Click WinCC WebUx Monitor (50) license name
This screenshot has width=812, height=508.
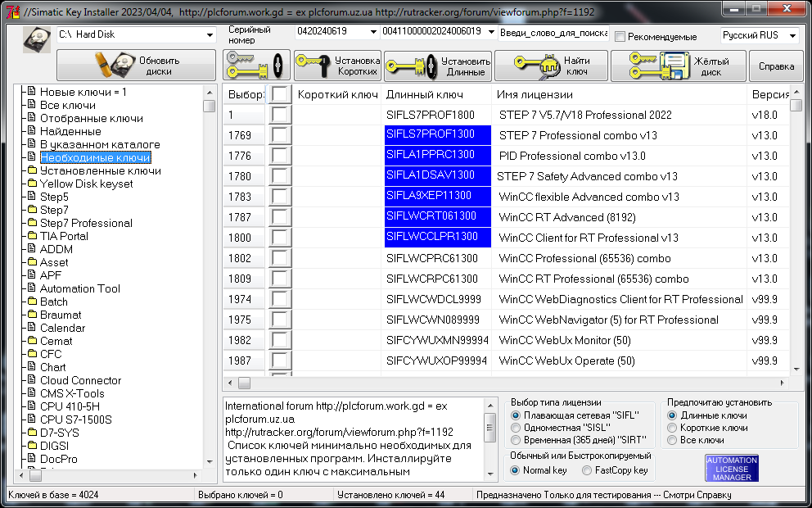565,340
